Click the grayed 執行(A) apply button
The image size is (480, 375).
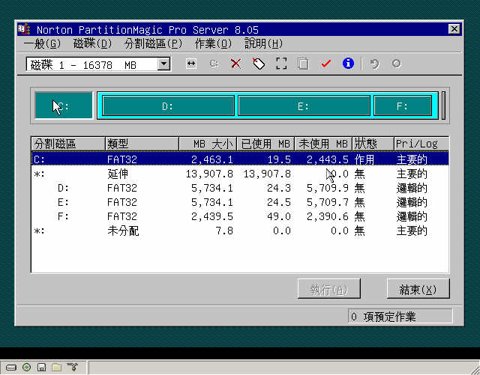[x=329, y=289]
